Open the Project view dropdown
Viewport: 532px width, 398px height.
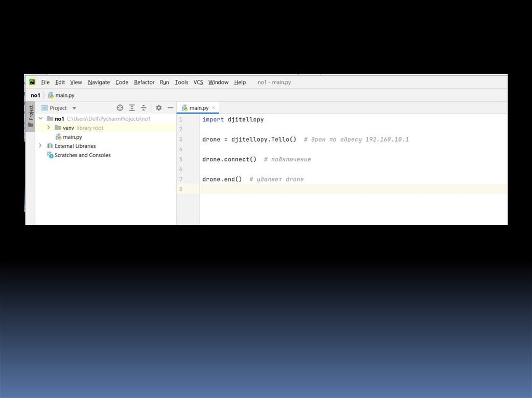pyautogui.click(x=74, y=108)
